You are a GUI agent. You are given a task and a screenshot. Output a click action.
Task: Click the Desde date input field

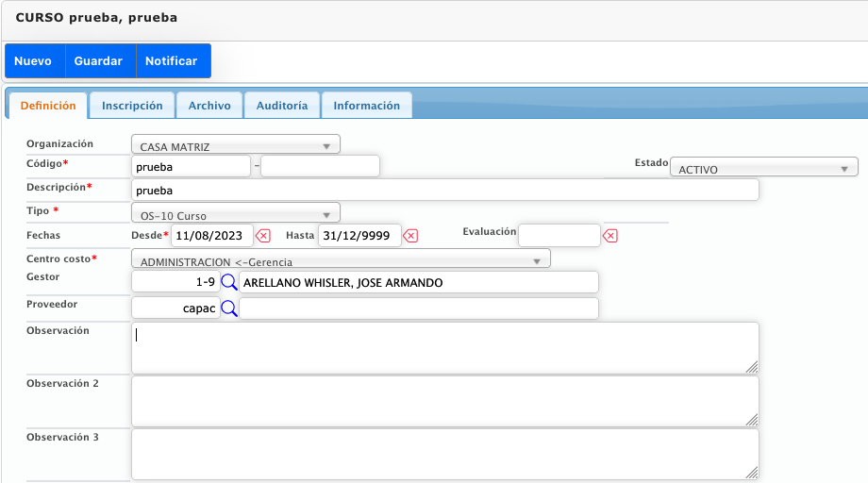click(212, 236)
